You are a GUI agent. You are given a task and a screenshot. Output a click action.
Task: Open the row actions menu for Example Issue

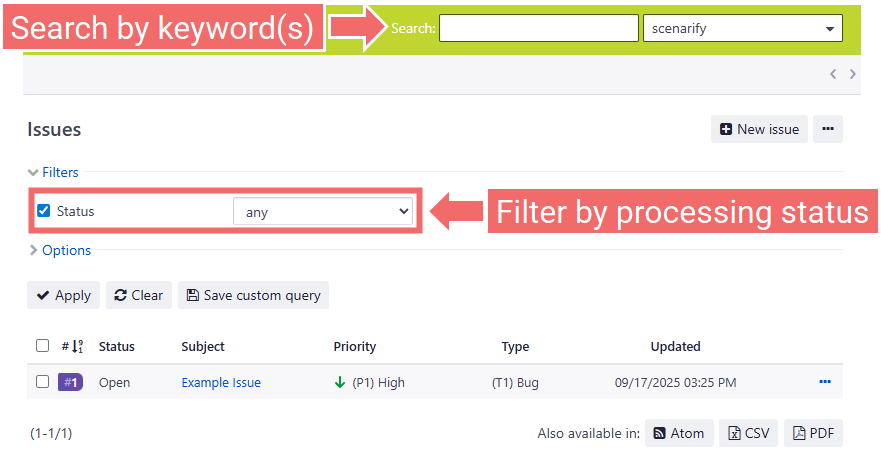(x=825, y=382)
